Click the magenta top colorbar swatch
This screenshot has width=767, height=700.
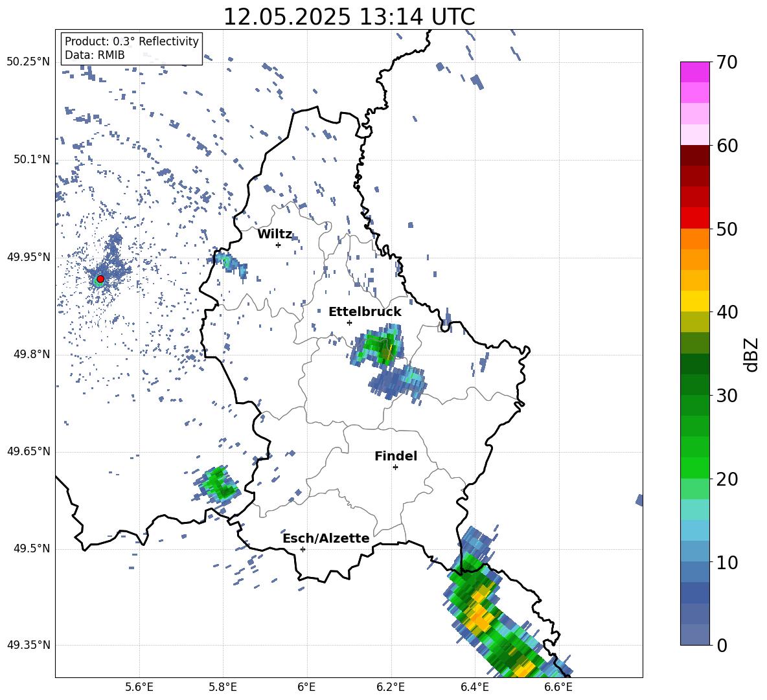coord(694,72)
